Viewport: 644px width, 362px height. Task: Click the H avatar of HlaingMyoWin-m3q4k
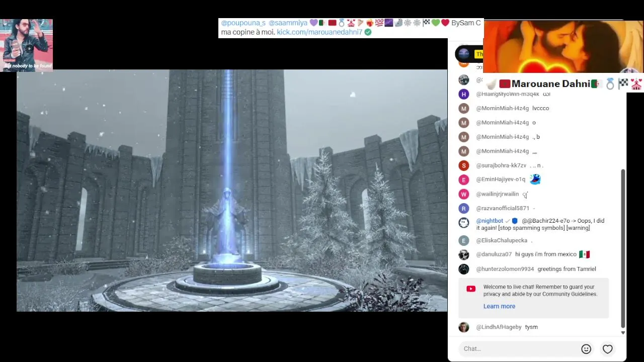pyautogui.click(x=464, y=94)
